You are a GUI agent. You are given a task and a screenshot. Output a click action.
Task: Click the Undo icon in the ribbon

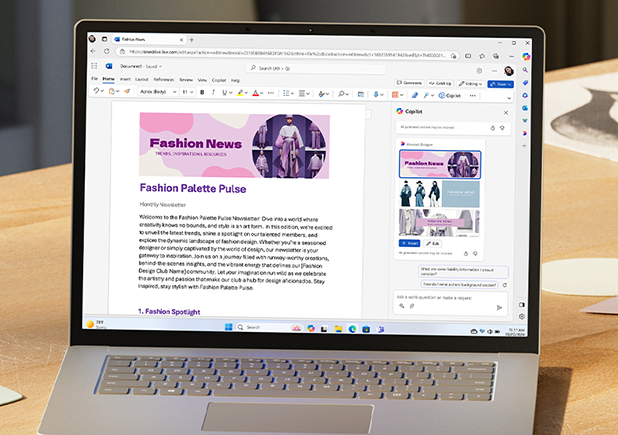[x=98, y=91]
